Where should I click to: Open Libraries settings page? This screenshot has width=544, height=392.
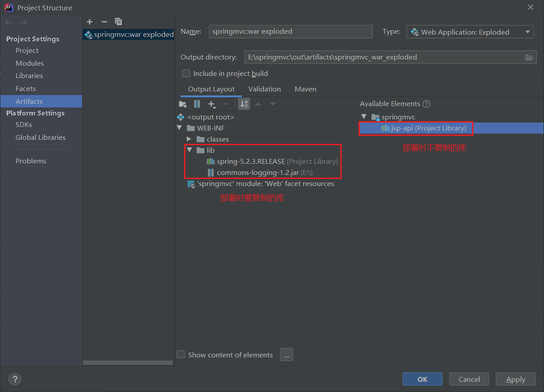coord(29,76)
